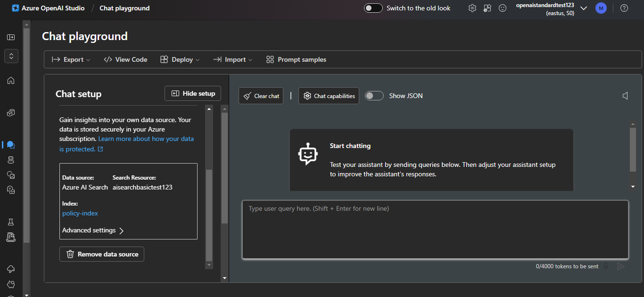644x297 pixels.
Task: Click the Azure OpenAI Studio logo
Action: 16,8
